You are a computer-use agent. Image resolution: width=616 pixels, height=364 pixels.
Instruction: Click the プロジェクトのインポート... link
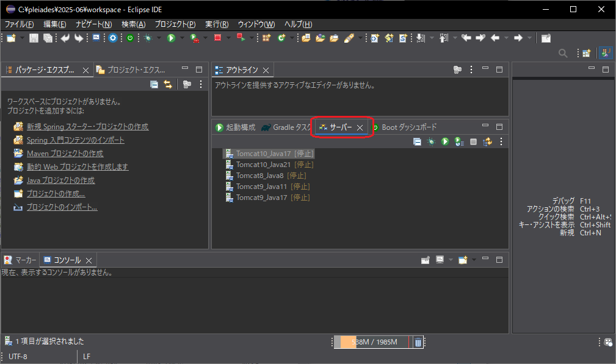(x=62, y=207)
